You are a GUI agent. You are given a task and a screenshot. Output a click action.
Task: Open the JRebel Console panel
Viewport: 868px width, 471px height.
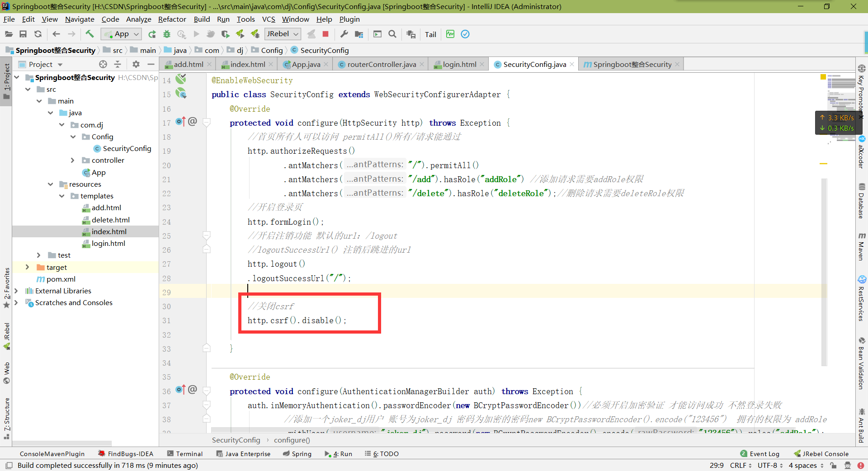coord(821,453)
